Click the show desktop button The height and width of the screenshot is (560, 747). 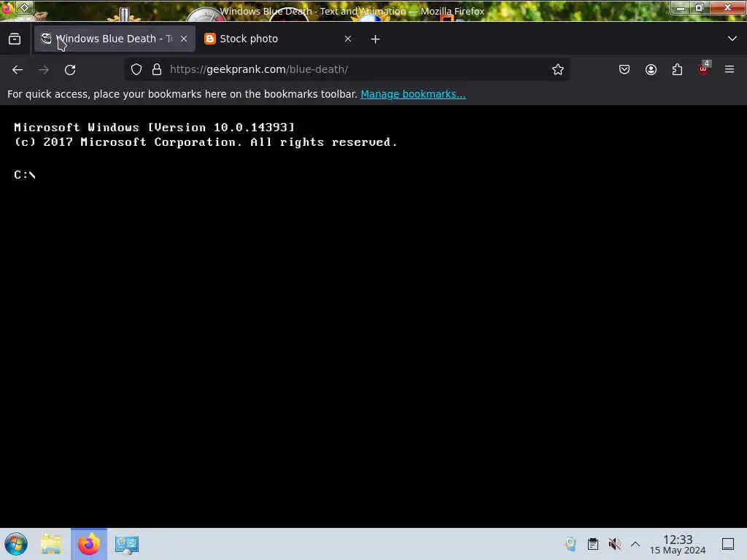(728, 544)
